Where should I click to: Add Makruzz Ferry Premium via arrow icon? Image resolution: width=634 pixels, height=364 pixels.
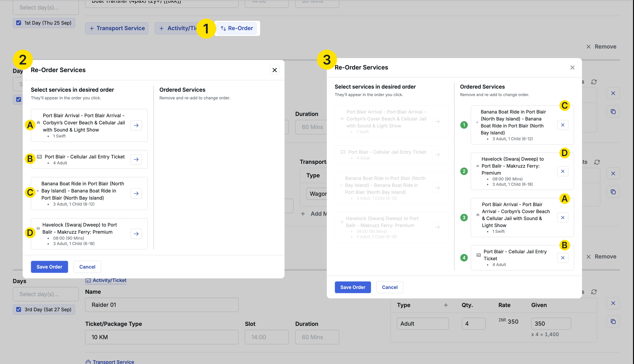click(136, 234)
